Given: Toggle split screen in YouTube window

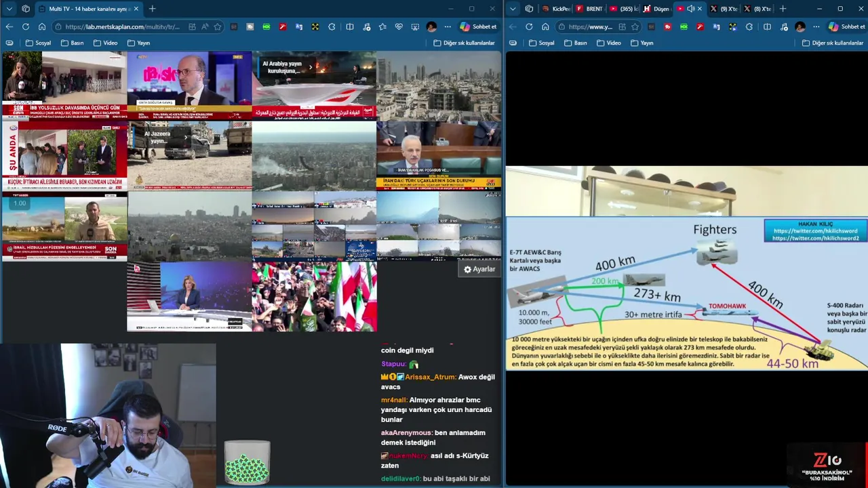Looking at the screenshot, I should point(767,26).
